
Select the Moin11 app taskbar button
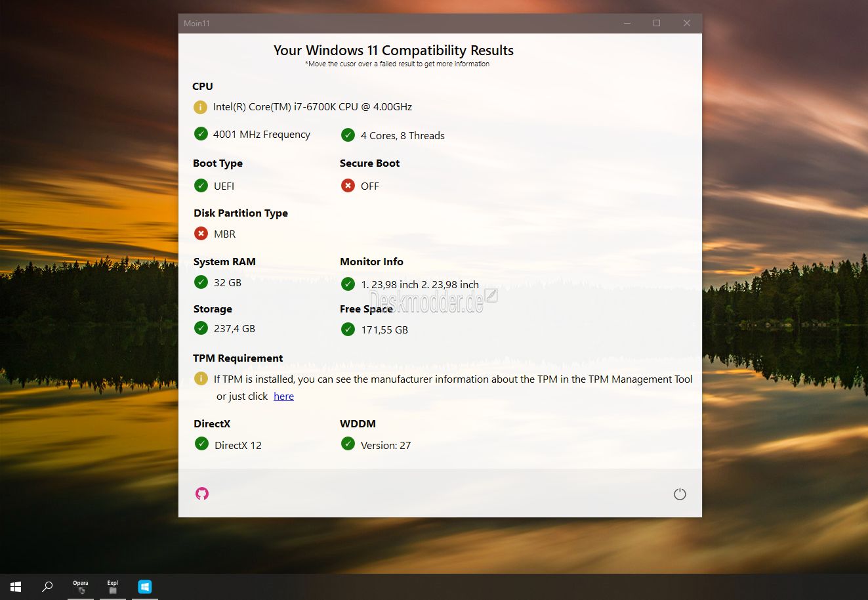click(x=145, y=587)
